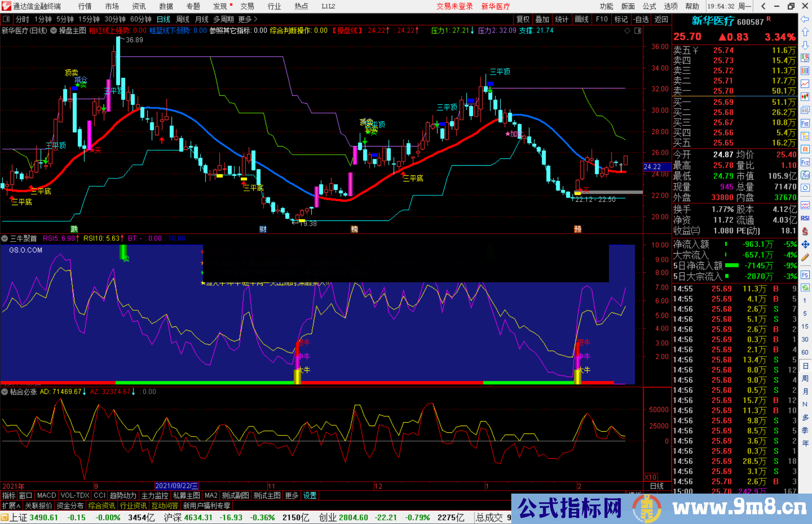Screen dimensions: 812x524
Task: Collapse the 粘合必涨 indicator pane
Action: 5,392
